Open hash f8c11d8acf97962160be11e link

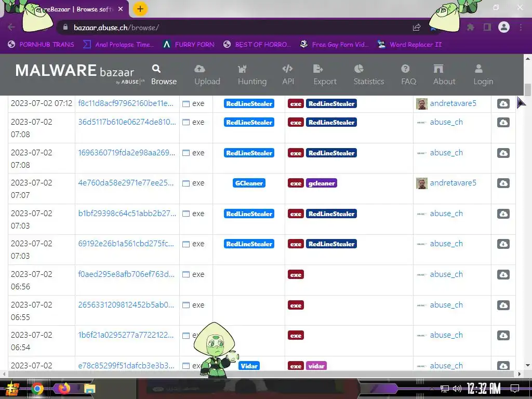tap(126, 103)
